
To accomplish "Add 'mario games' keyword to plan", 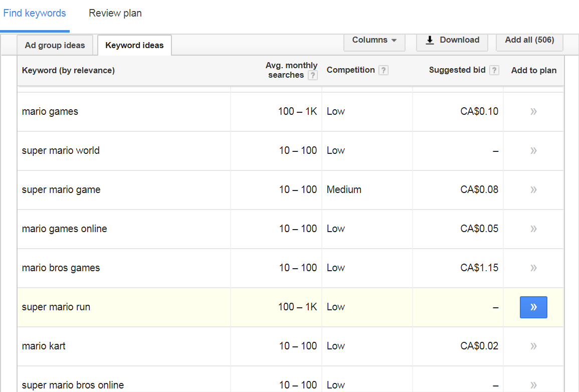I will [533, 111].
